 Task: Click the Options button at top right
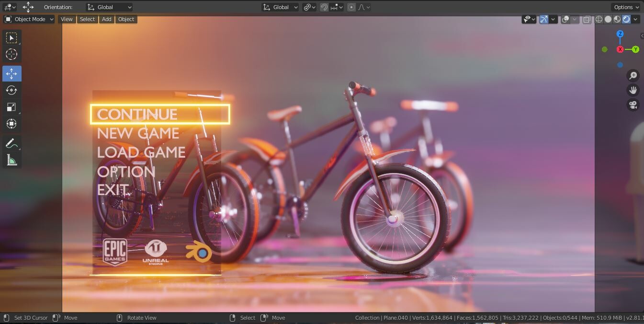tap(625, 7)
